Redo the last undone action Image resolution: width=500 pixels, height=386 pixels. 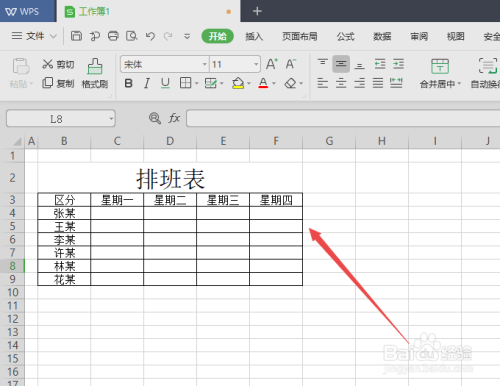click(x=168, y=36)
